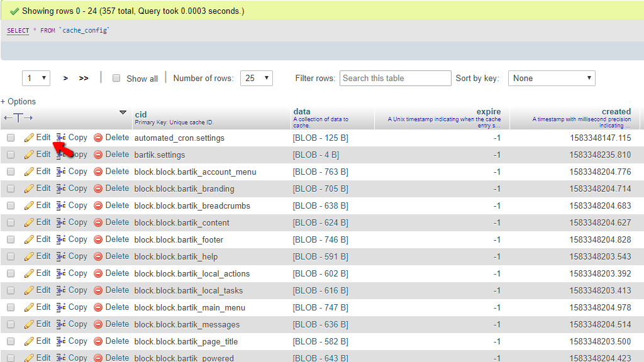Click the [BLOB - 4 B] data cell

316,155
